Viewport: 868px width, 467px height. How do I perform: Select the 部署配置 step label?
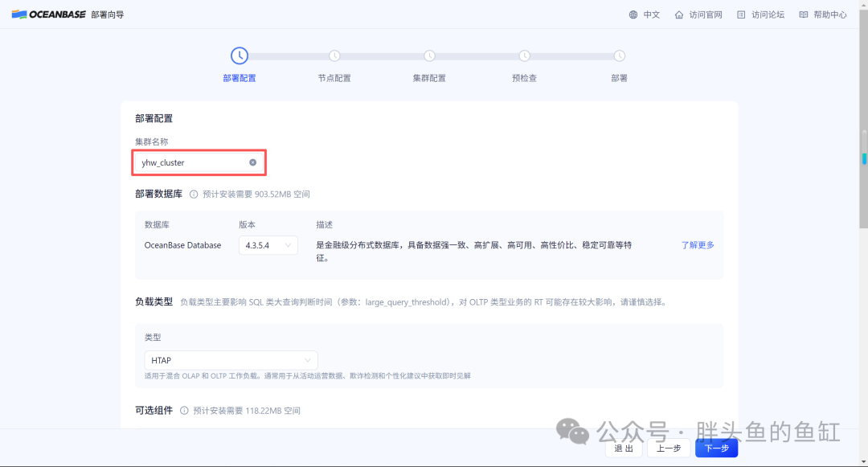pyautogui.click(x=240, y=78)
